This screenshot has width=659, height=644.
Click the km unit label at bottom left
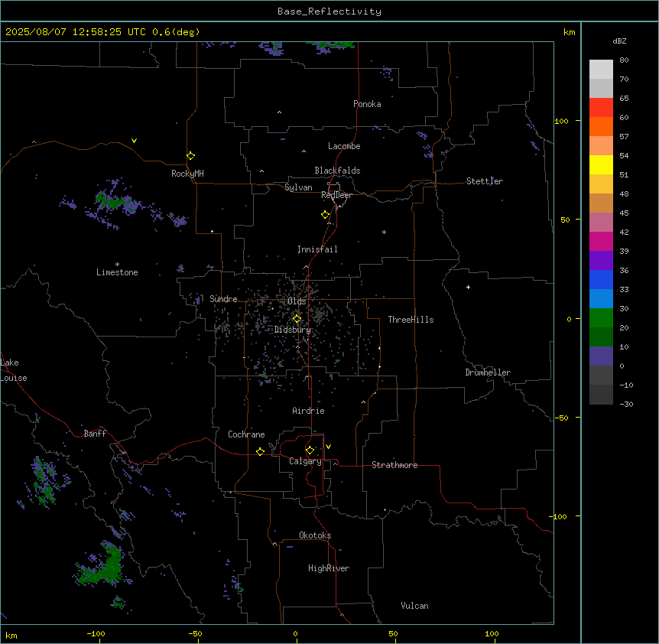[11, 636]
